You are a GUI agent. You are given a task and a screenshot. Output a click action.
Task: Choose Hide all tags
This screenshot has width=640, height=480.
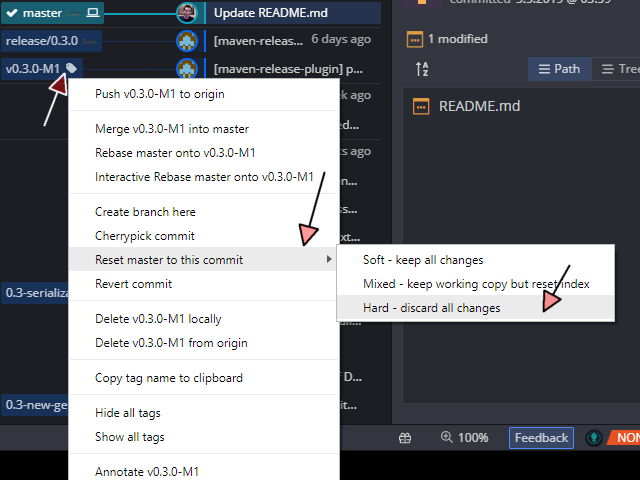click(204, 413)
